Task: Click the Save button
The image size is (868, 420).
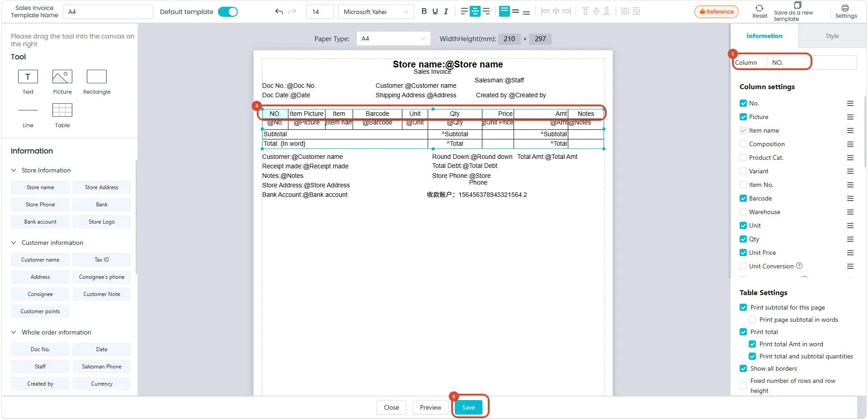Action: (468, 407)
